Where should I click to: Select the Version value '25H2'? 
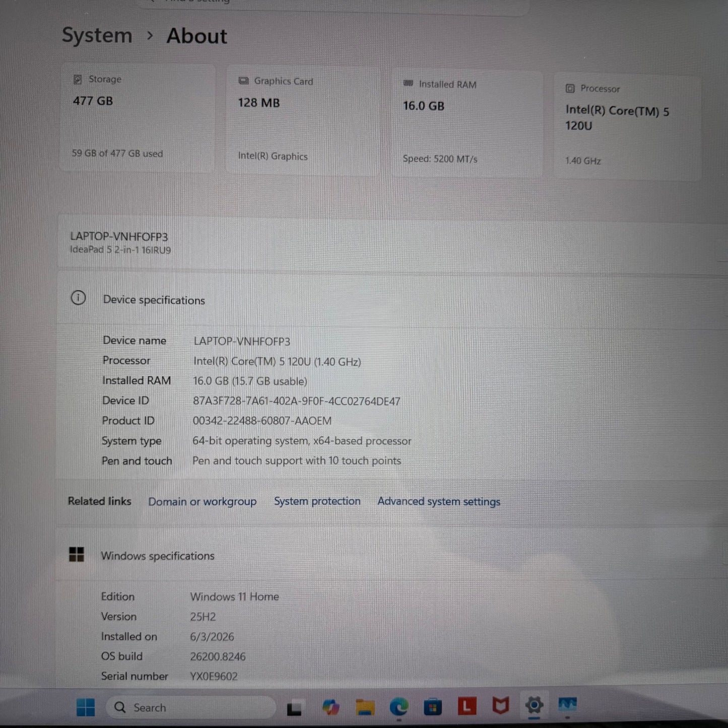click(203, 617)
